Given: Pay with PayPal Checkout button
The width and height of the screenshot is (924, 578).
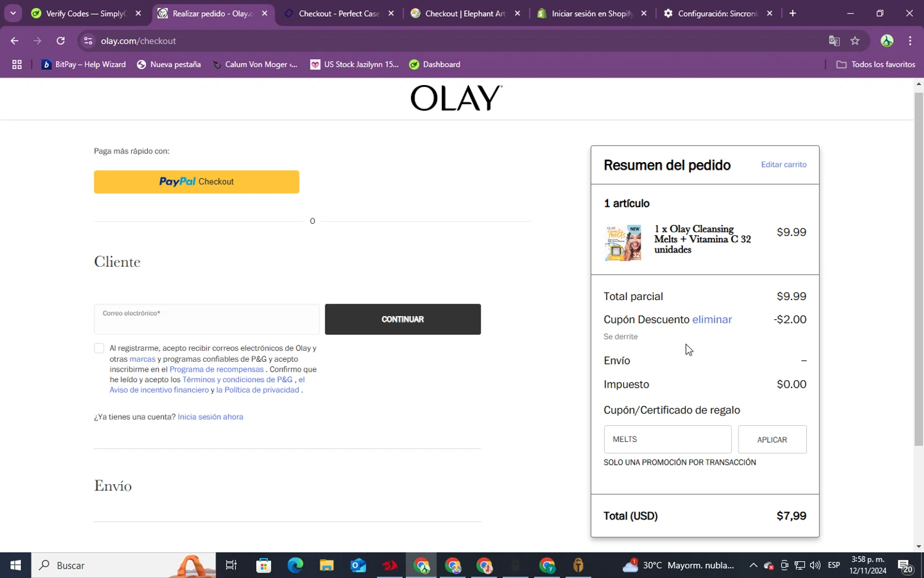Looking at the screenshot, I should pos(197,182).
